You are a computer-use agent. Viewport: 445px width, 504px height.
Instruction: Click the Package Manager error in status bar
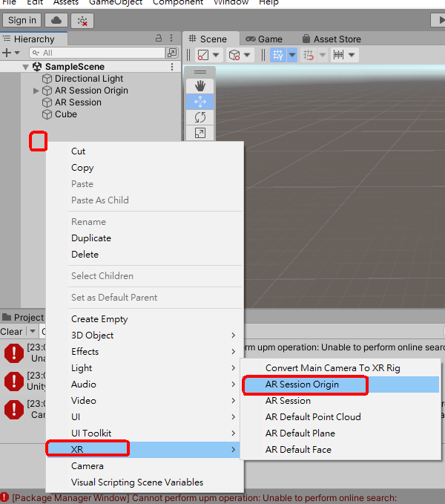[199, 498]
